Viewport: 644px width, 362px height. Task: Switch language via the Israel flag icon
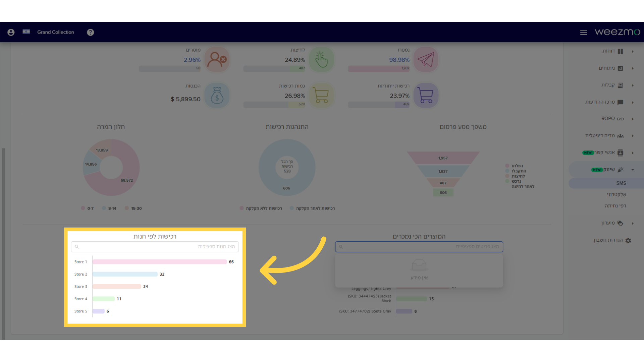[x=26, y=32]
